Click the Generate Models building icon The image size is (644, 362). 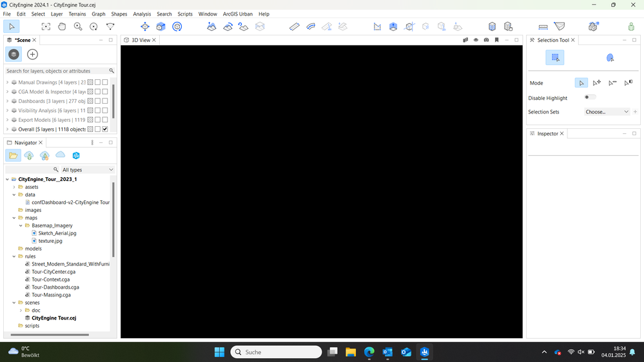tap(492, 26)
